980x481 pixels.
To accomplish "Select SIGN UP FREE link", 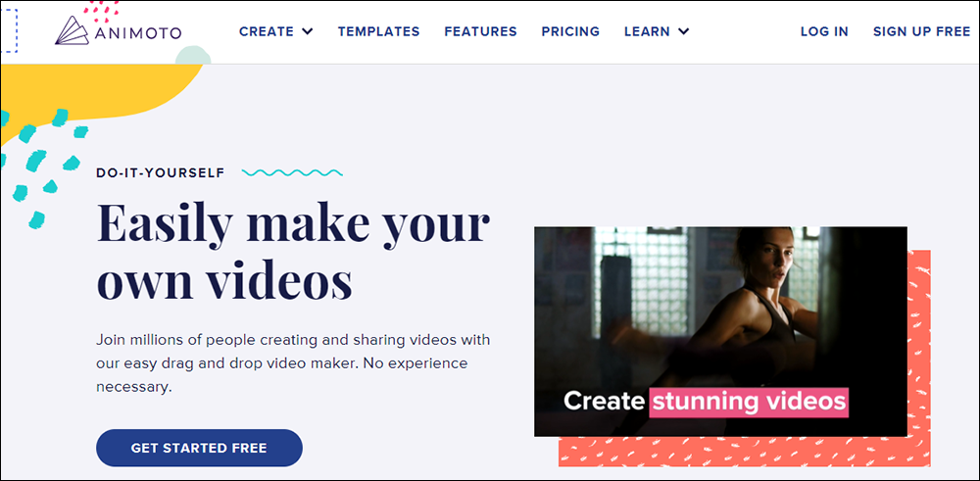I will pyautogui.click(x=922, y=31).
